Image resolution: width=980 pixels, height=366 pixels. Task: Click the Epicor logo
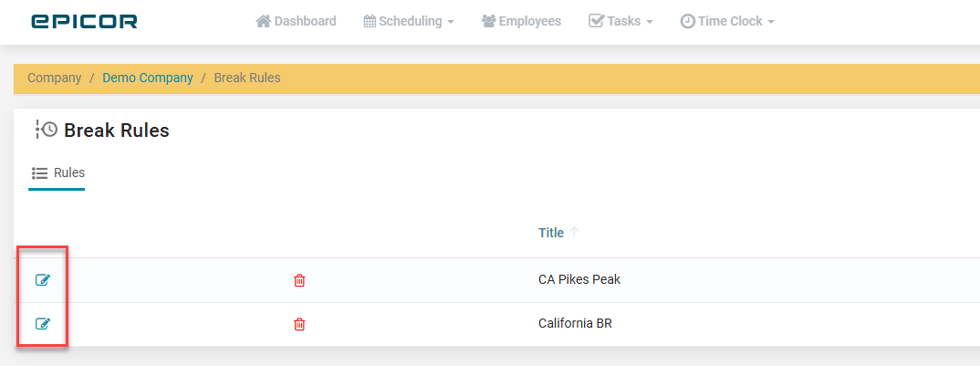tap(84, 21)
